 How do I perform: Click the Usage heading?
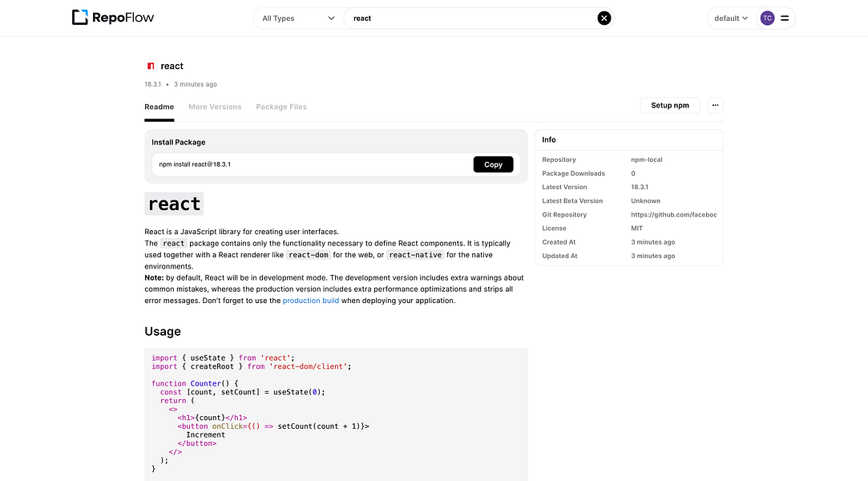click(x=163, y=331)
